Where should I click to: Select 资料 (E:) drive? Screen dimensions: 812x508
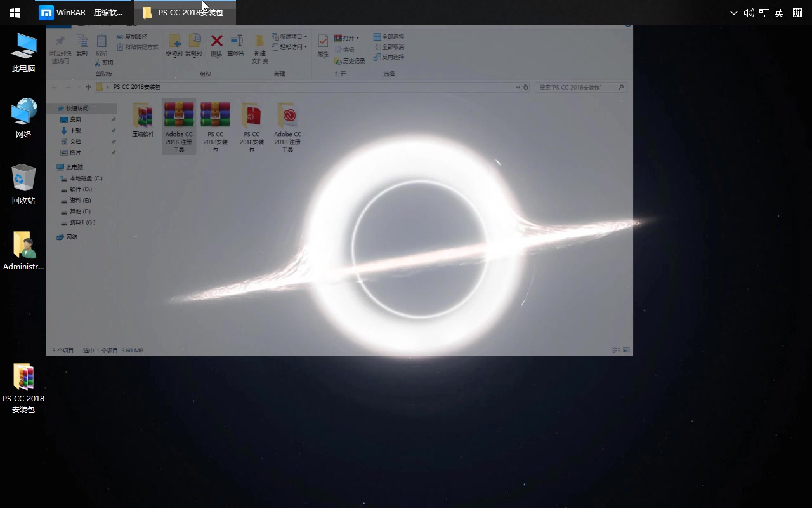tap(75, 200)
